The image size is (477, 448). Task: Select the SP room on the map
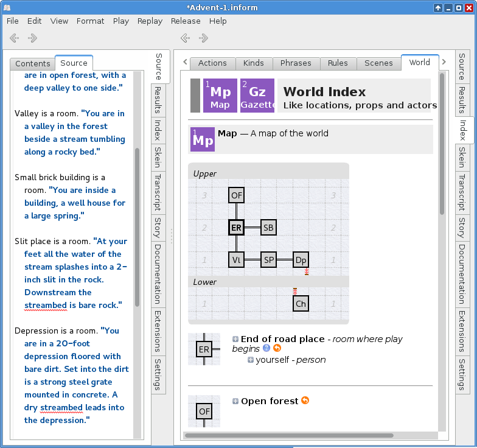coord(269,259)
